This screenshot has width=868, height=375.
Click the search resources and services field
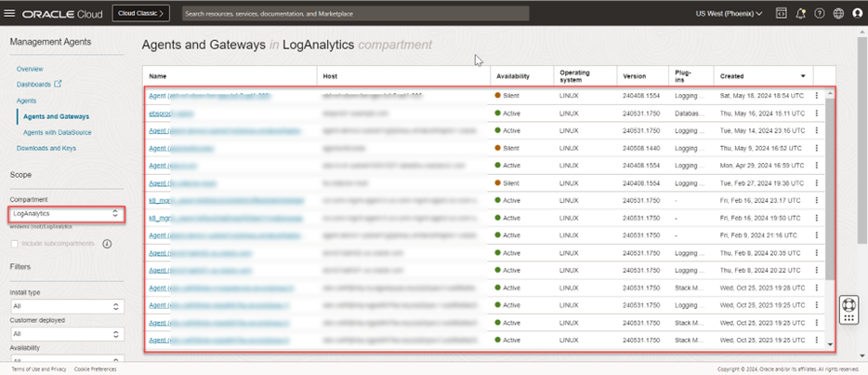(355, 14)
